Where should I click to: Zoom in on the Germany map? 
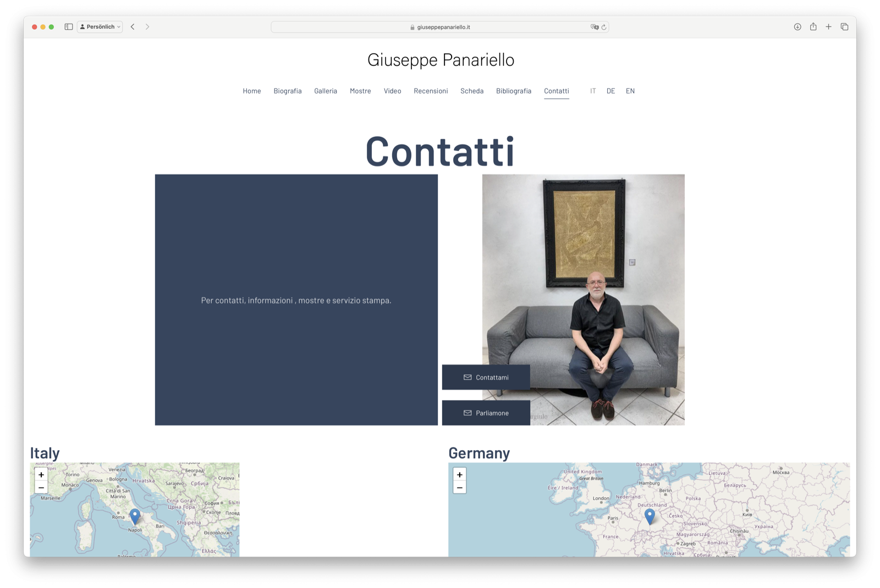[460, 475]
